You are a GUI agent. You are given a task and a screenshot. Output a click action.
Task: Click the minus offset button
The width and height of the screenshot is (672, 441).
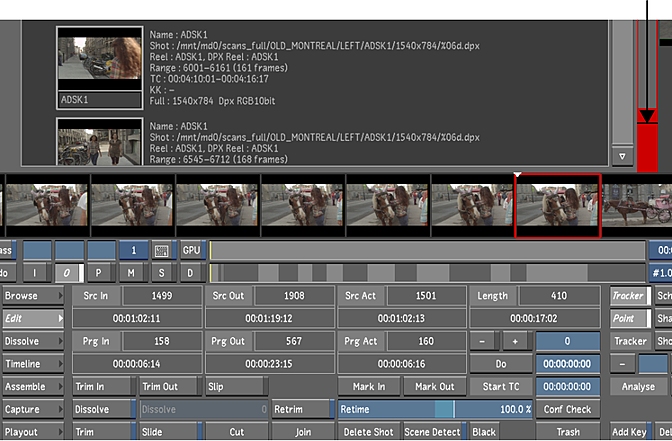click(484, 341)
